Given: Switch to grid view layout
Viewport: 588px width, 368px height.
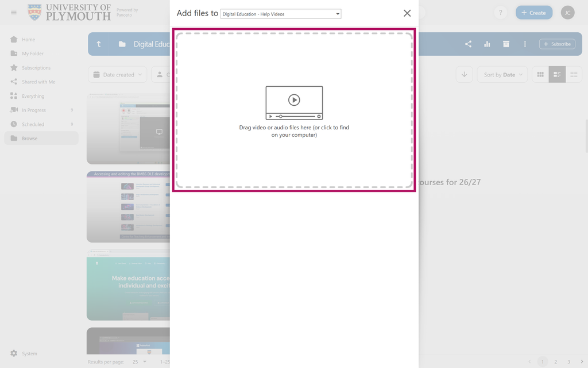Looking at the screenshot, I should coord(540,74).
